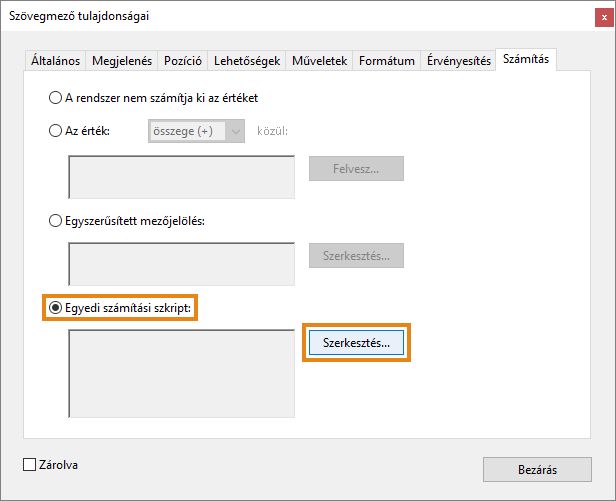
Task: Select the Pozíció tab
Action: point(183,61)
